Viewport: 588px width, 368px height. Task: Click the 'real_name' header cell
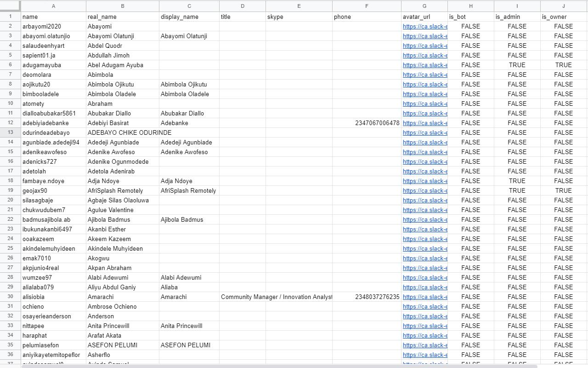tap(123, 17)
